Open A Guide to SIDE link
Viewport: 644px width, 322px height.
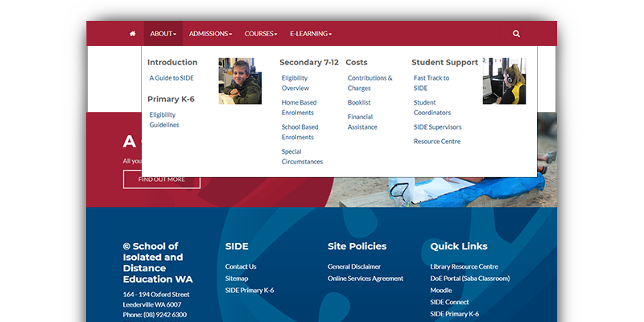[x=171, y=78]
